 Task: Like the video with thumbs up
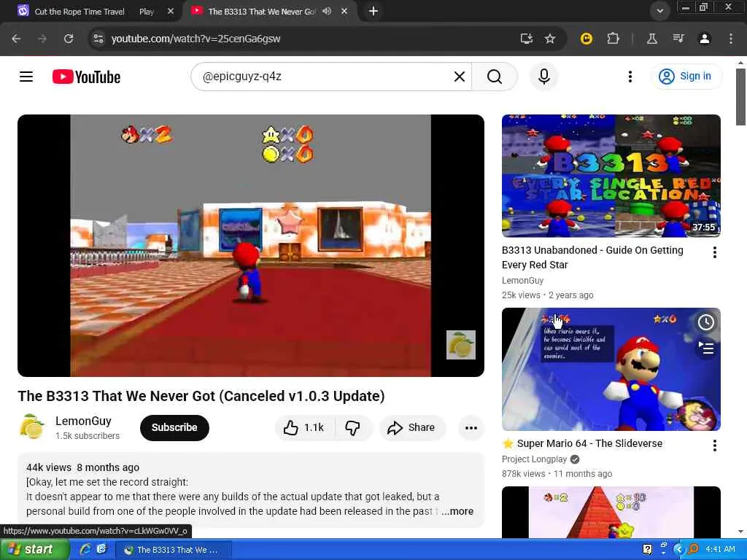304,427
